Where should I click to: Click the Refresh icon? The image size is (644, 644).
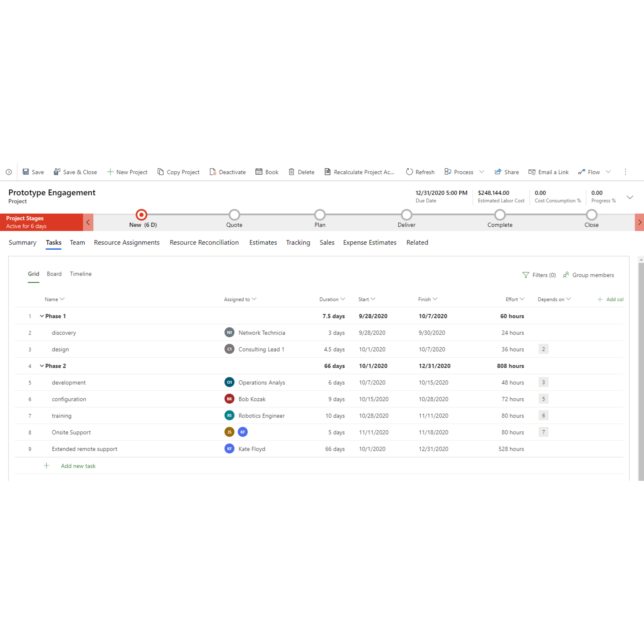[409, 172]
